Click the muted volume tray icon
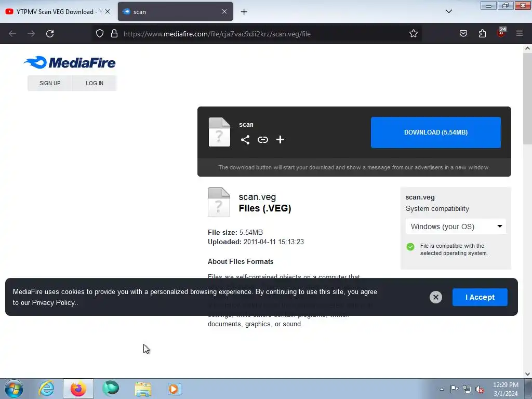Image resolution: width=532 pixels, height=399 pixels. (x=480, y=389)
